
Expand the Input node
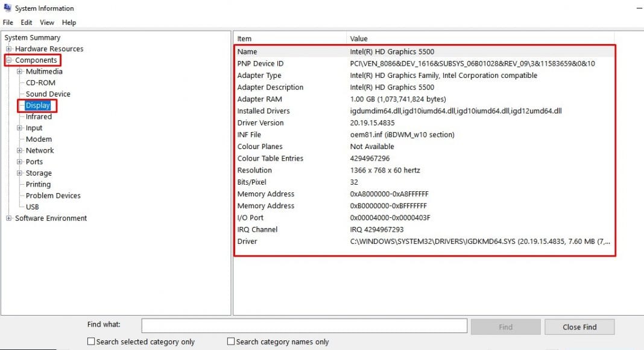[19, 128]
